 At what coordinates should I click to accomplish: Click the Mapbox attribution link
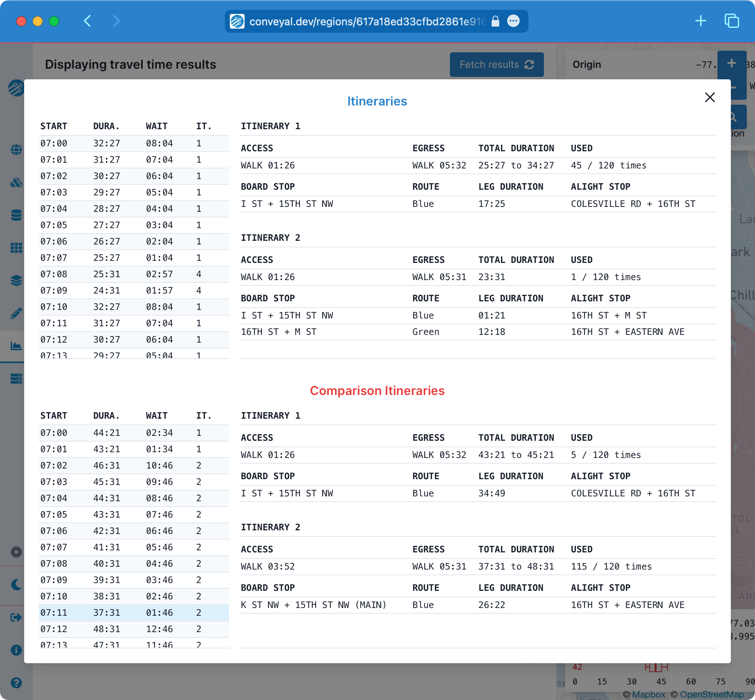pos(649,694)
